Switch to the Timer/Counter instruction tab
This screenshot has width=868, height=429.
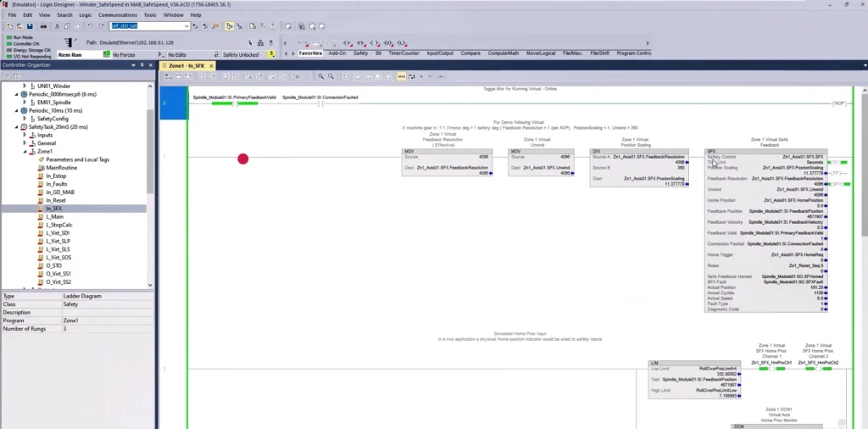tap(403, 53)
